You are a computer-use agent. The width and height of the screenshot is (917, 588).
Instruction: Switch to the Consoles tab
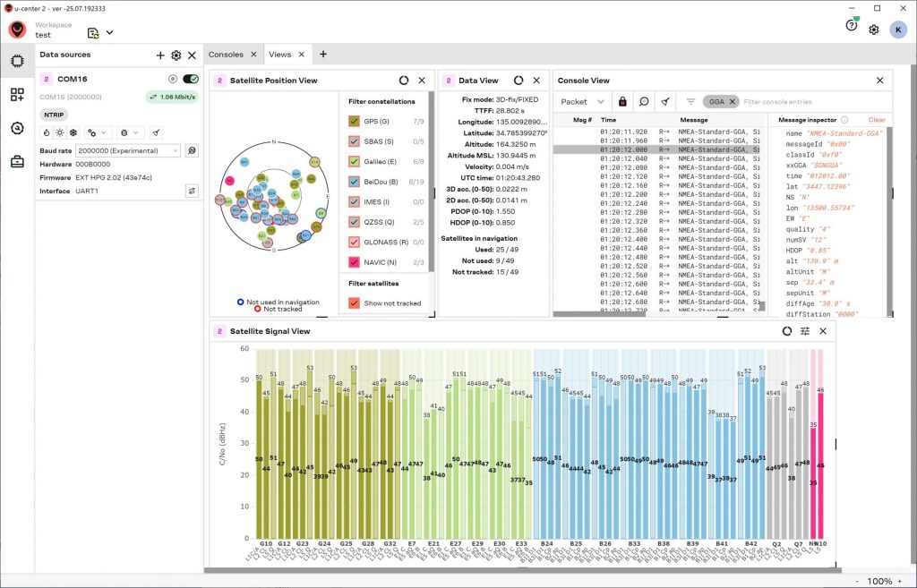226,55
